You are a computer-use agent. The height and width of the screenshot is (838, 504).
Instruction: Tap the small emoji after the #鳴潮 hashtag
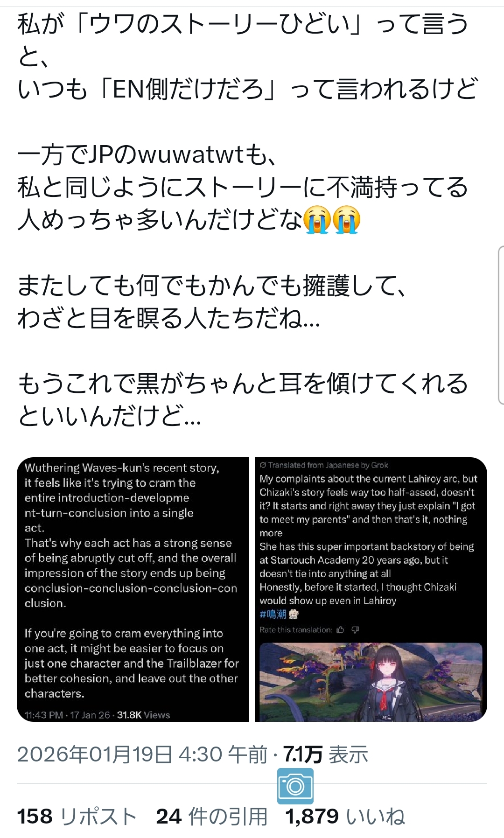tap(293, 614)
